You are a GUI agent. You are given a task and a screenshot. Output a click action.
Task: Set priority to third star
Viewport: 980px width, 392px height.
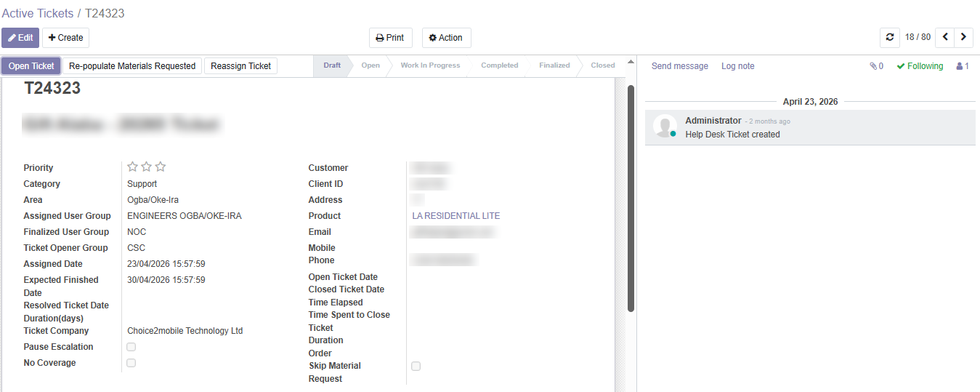[x=161, y=167]
